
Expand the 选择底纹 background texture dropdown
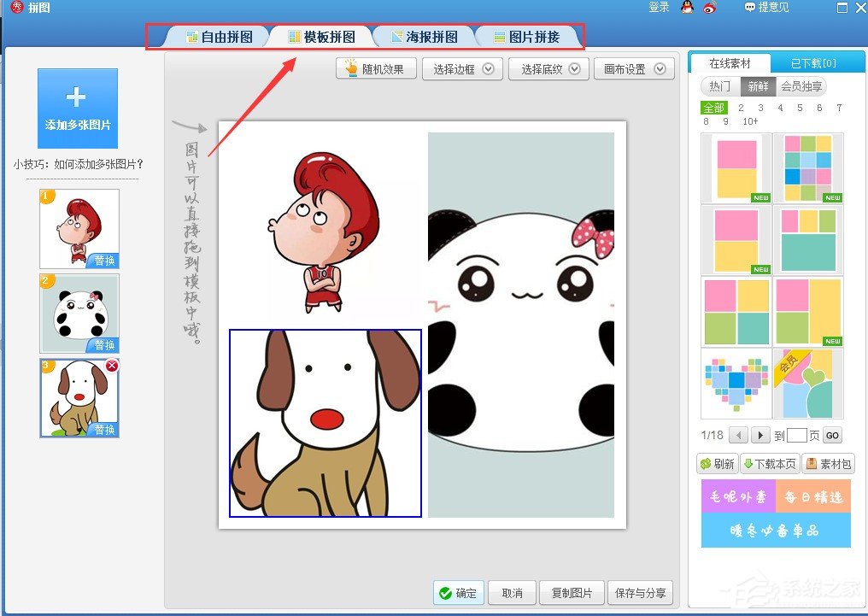548,69
